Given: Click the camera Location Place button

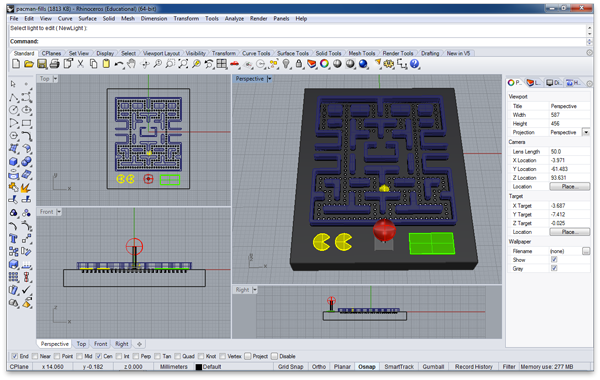Looking at the screenshot, I should tap(569, 187).
